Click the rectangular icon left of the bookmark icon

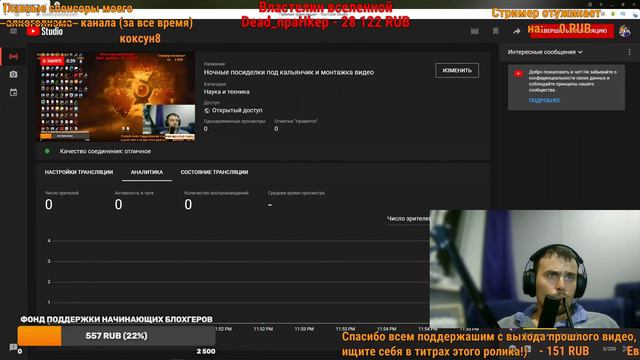(x=475, y=31)
